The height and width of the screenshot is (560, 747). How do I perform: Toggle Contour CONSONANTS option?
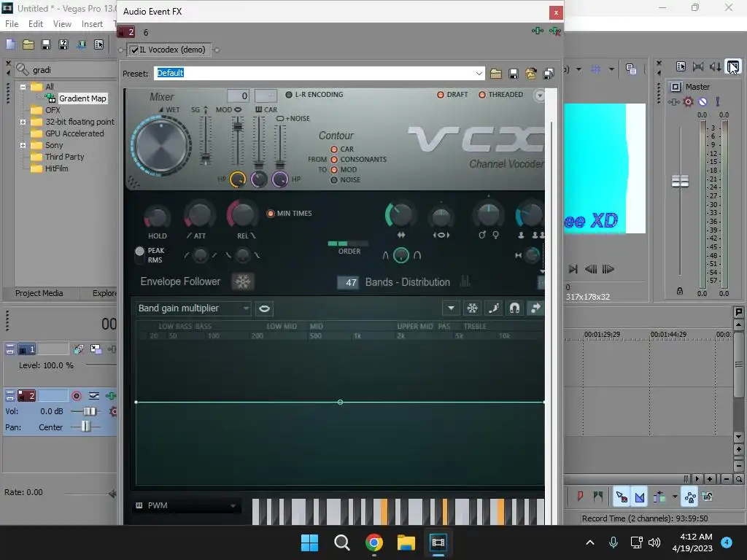pos(334,160)
